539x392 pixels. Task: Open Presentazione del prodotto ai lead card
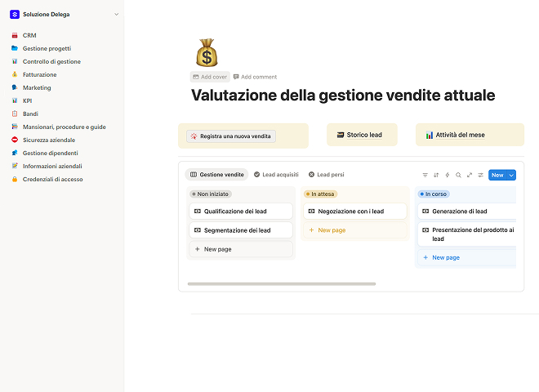[467, 234]
